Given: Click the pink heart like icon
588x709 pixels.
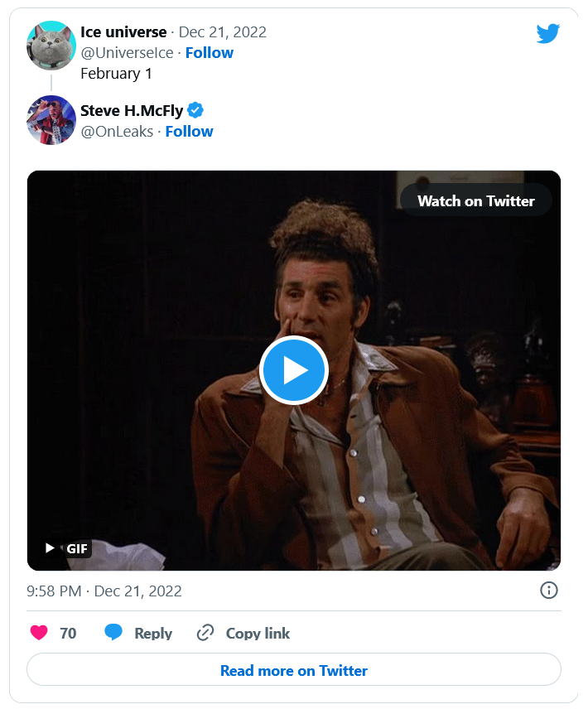Looking at the screenshot, I should 39,633.
